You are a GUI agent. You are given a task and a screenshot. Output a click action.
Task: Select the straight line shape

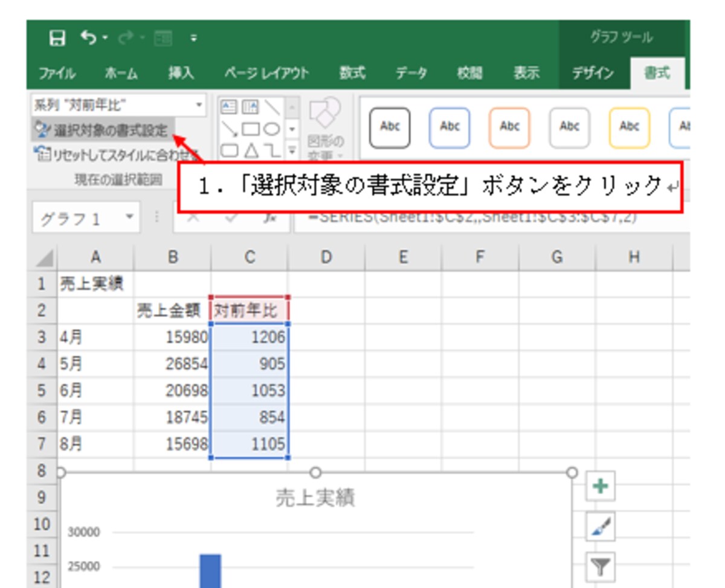pyautogui.click(x=272, y=107)
